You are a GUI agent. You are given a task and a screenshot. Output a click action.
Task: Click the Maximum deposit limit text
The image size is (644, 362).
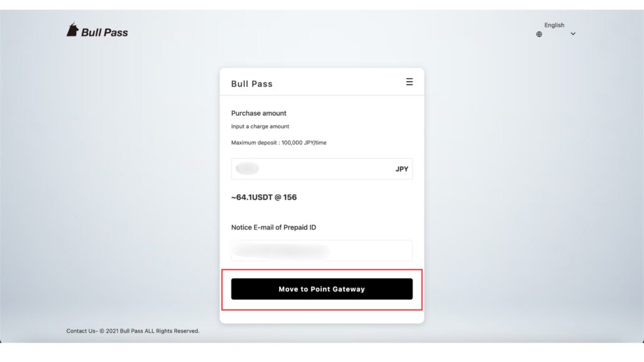pyautogui.click(x=279, y=143)
